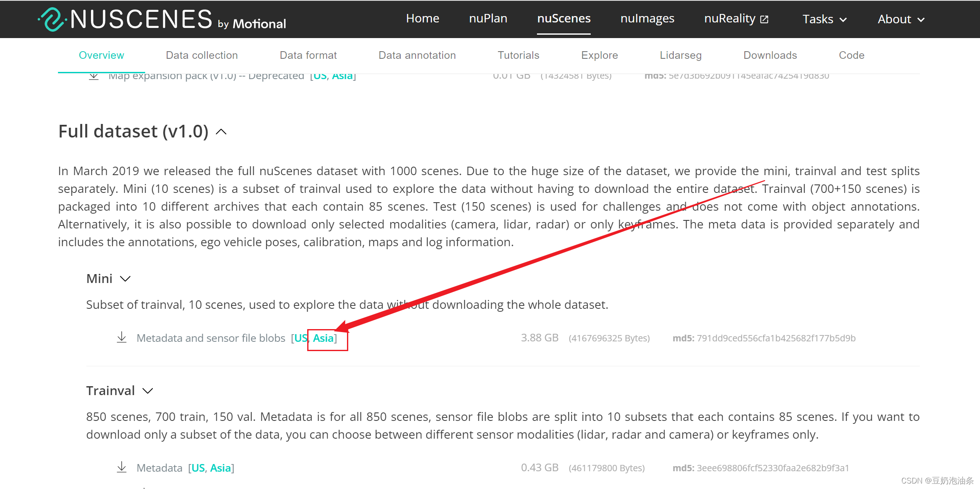Click download icon for Map expansion pack
Viewport: 980px width, 489px height.
(x=94, y=77)
